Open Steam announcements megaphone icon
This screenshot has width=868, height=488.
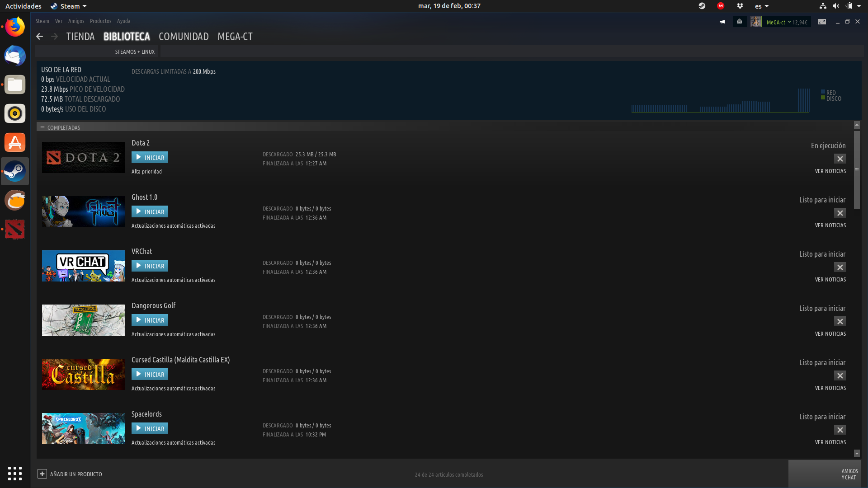tap(722, 22)
